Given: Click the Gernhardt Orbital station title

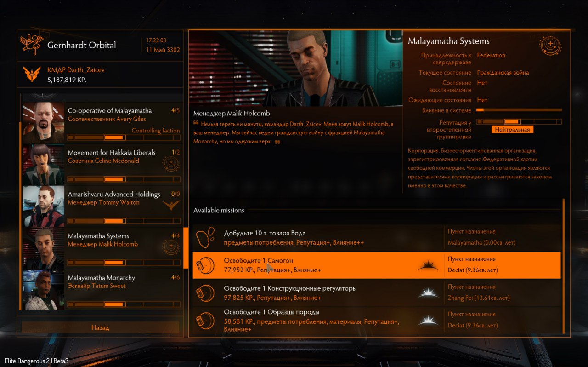Looking at the screenshot, I should pyautogui.click(x=82, y=45).
